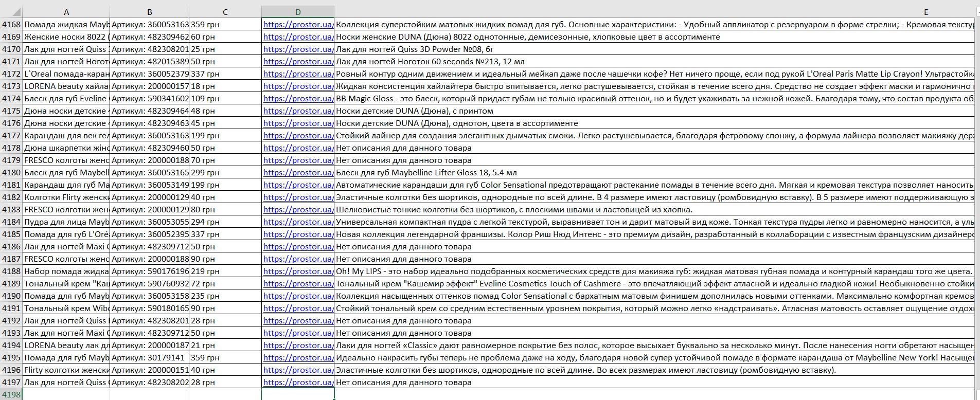Select column B header
Image resolution: width=980 pixels, height=400 pixels.
click(150, 12)
